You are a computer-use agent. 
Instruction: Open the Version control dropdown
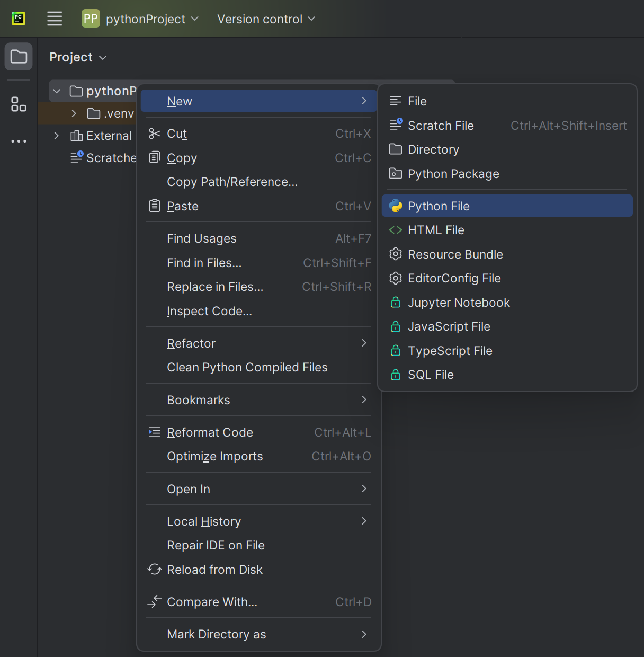point(266,19)
